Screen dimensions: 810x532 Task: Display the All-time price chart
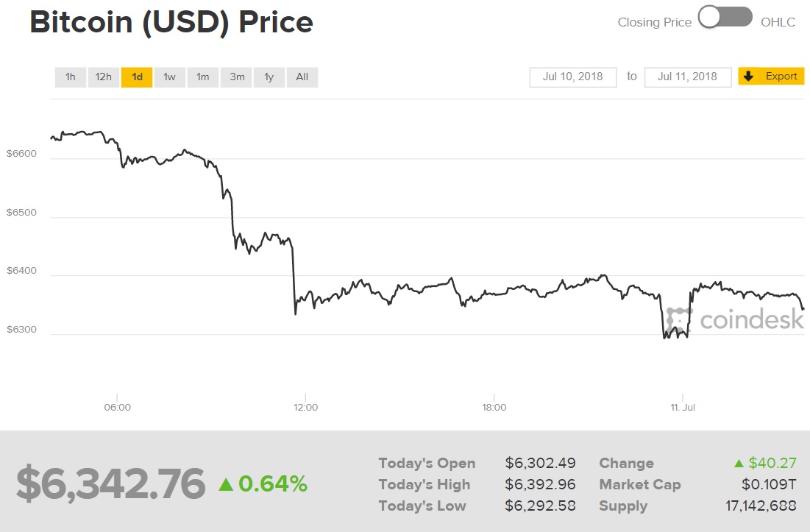[x=302, y=77]
